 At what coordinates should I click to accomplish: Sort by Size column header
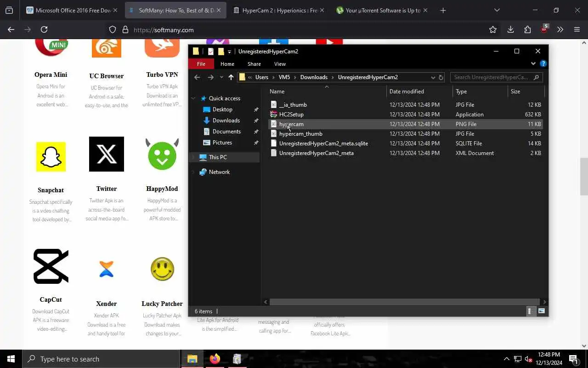coord(526,91)
